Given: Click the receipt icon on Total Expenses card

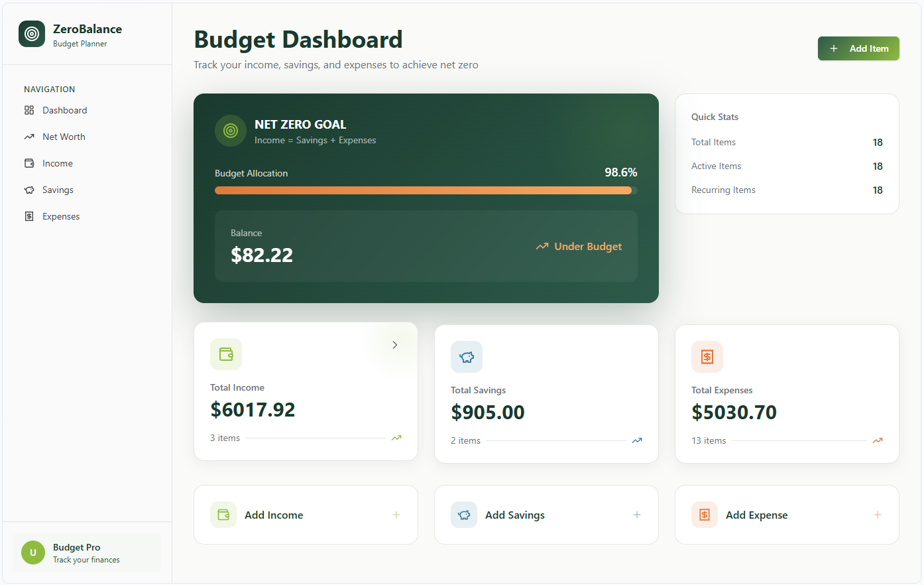Looking at the screenshot, I should coord(707,357).
